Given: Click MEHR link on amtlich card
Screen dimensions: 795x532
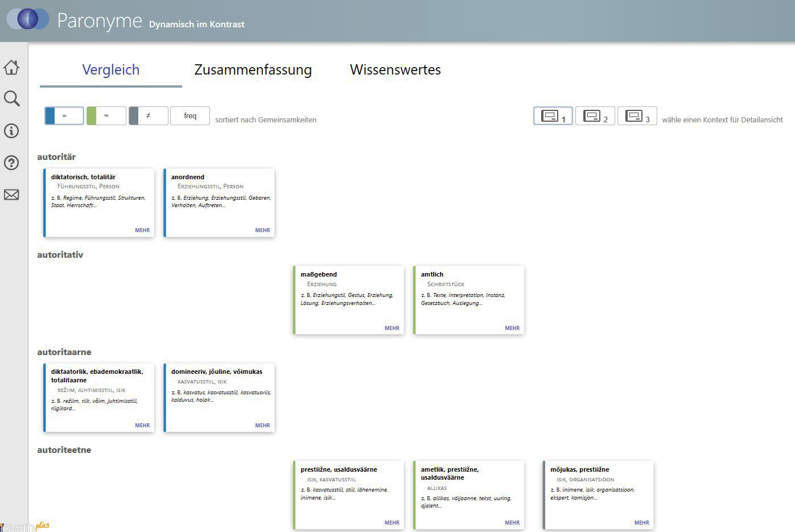Looking at the screenshot, I should click(x=512, y=328).
